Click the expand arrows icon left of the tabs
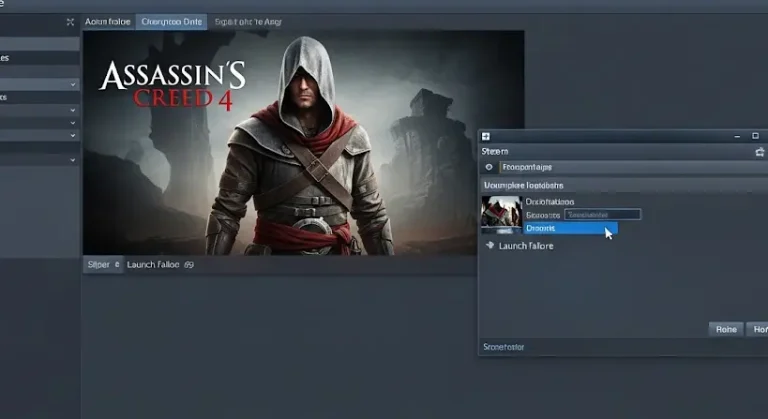The height and width of the screenshot is (419, 768). coord(70,22)
